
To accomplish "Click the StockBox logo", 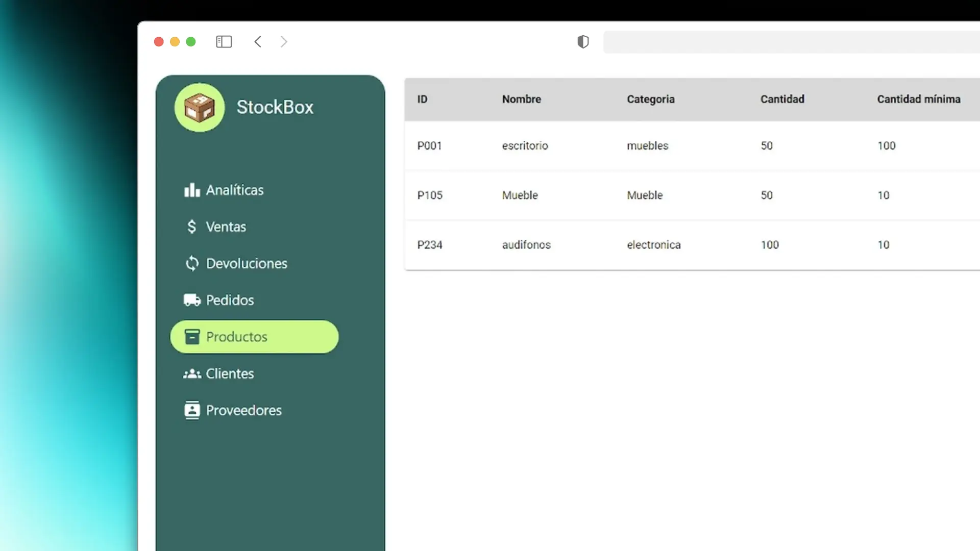I will coord(200,107).
